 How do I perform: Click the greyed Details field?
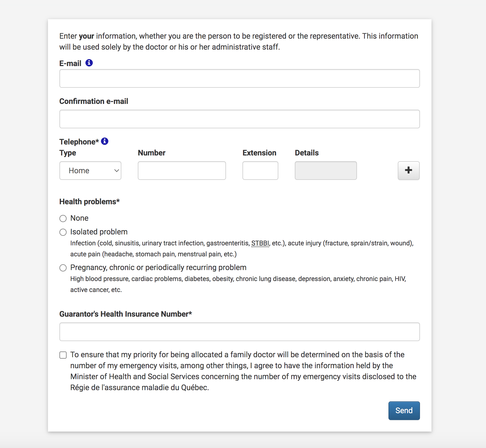(x=326, y=171)
